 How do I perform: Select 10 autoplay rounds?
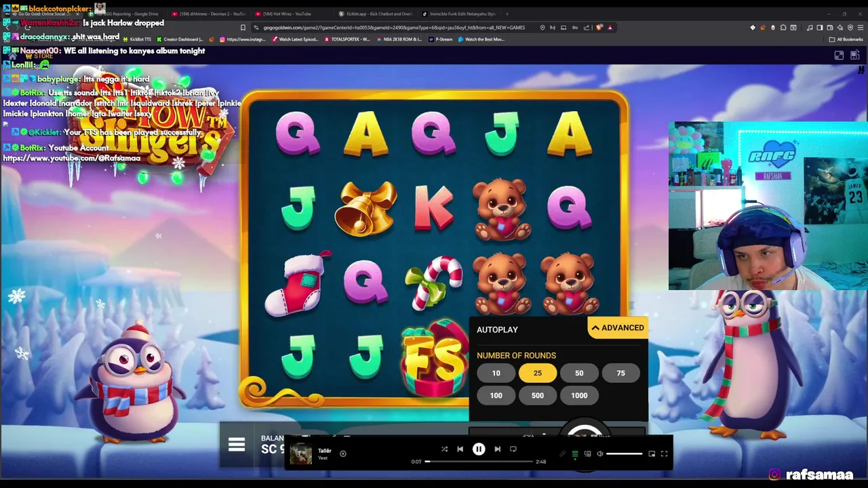496,373
